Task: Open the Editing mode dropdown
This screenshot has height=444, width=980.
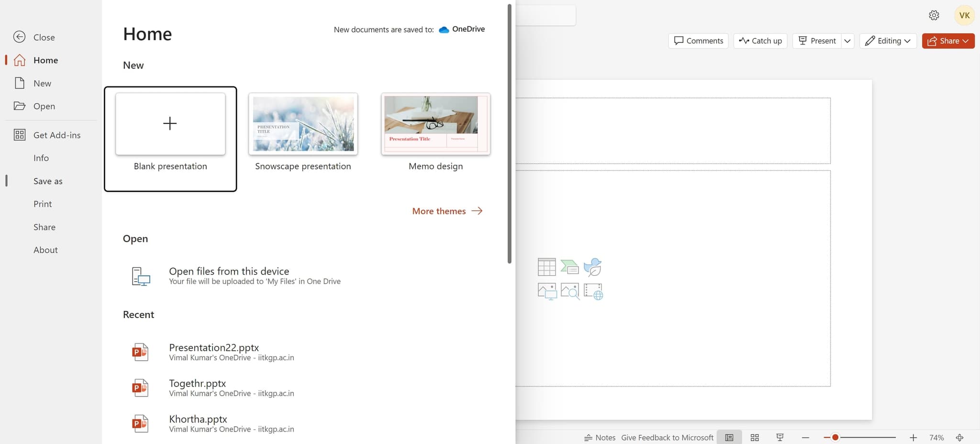Action: (888, 41)
